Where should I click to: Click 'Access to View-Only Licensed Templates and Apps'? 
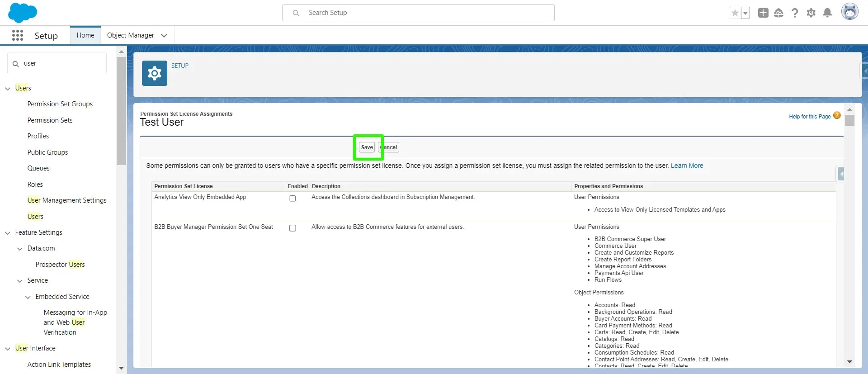pyautogui.click(x=660, y=210)
